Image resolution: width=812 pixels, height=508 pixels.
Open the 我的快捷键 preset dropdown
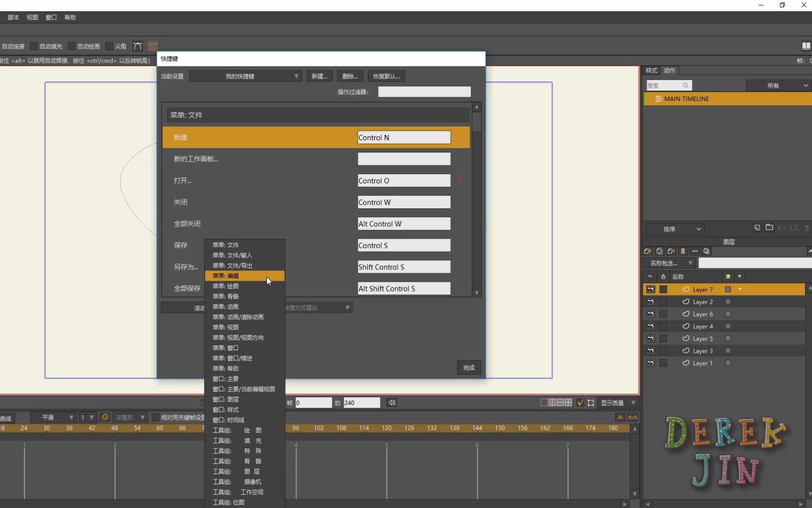[x=245, y=76]
